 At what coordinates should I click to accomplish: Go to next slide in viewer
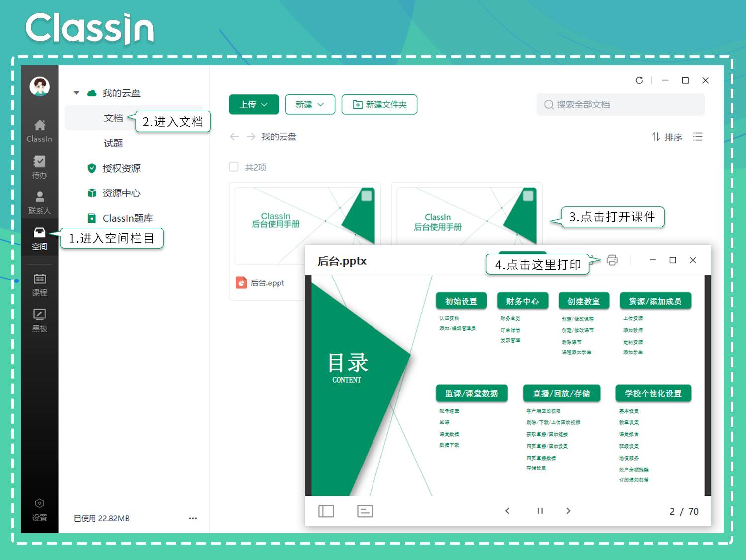(x=568, y=511)
